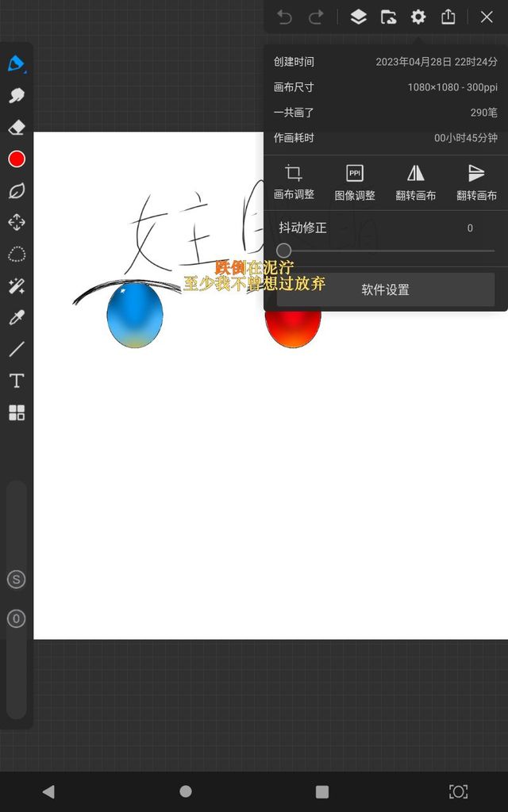Image resolution: width=508 pixels, height=812 pixels.
Task: Select the smudge tool
Action: click(17, 96)
